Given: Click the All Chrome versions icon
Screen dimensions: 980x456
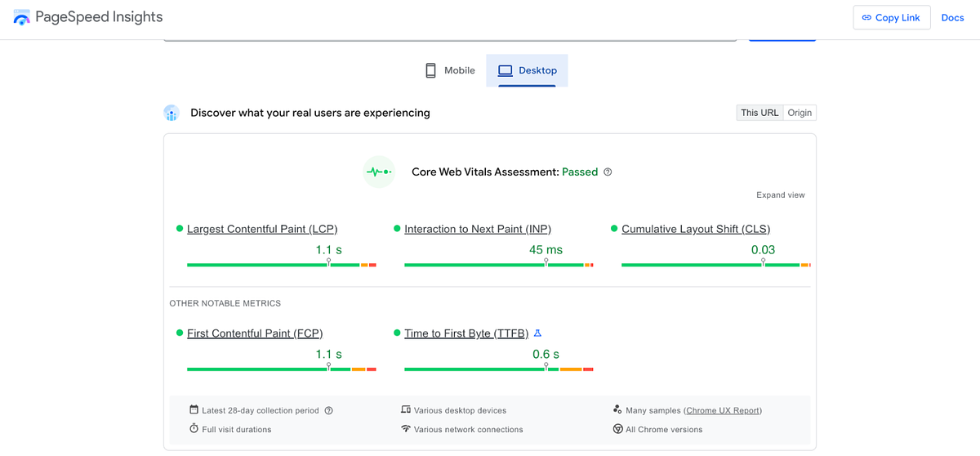Looking at the screenshot, I should [617, 429].
